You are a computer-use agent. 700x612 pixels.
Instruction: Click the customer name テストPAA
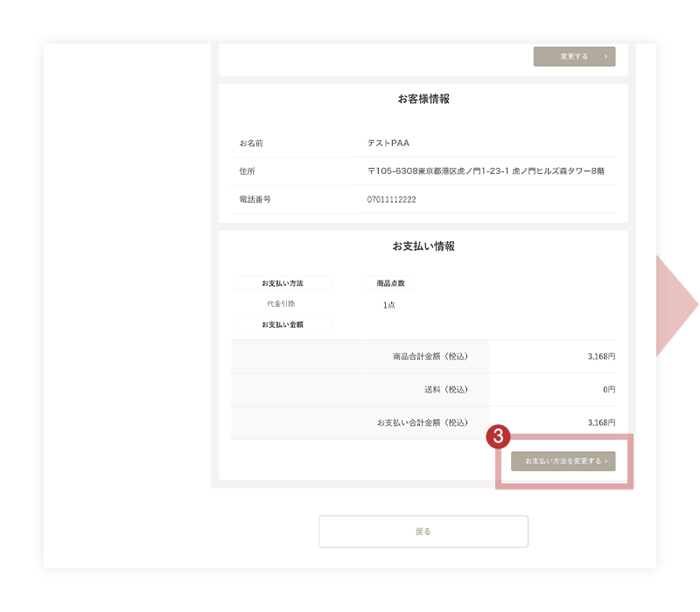pyautogui.click(x=388, y=143)
